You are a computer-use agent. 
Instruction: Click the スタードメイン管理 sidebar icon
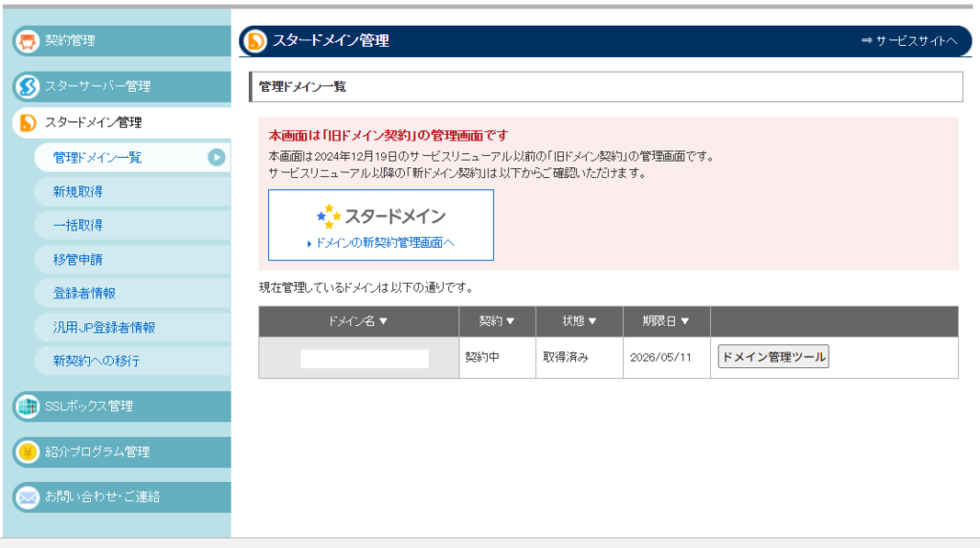click(28, 123)
